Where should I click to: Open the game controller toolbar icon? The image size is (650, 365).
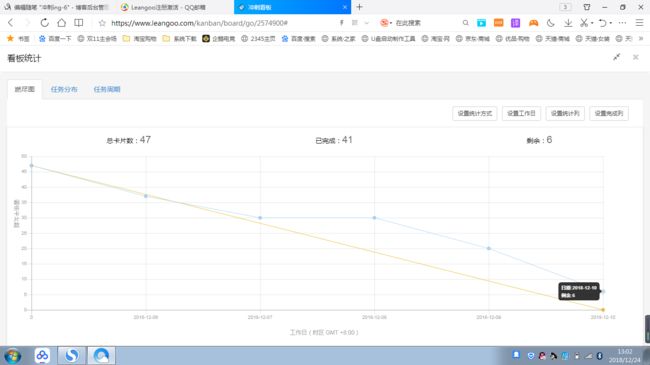click(x=533, y=23)
